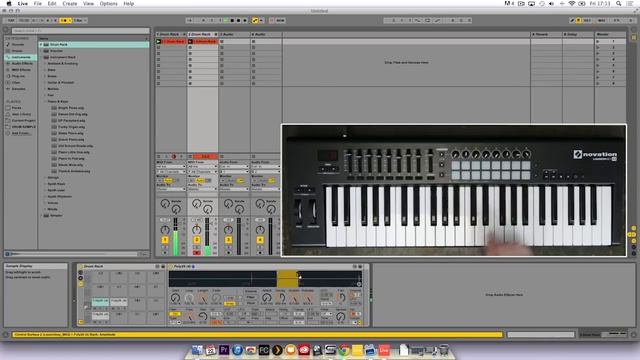Image resolution: width=640 pixels, height=360 pixels.
Task: Expand the Sampler browser item
Action: tap(41, 216)
